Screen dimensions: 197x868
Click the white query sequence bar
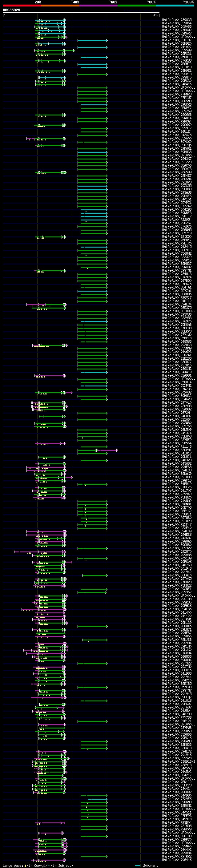click(x=81, y=13)
